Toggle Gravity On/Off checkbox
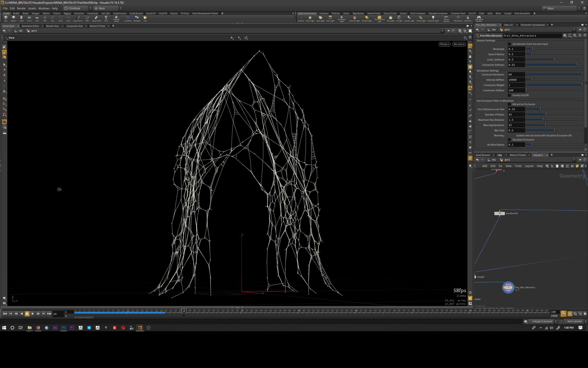588x368 pixels. (509, 95)
